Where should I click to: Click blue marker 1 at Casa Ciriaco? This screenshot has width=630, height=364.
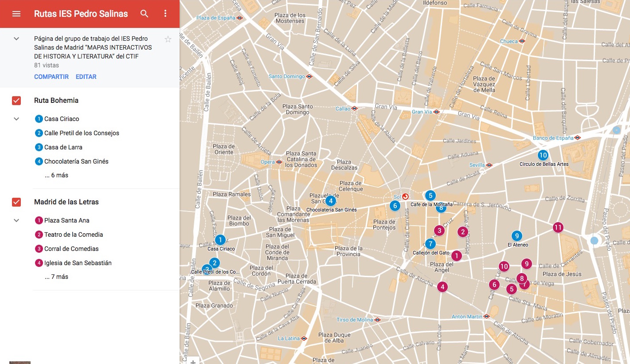pos(220,240)
